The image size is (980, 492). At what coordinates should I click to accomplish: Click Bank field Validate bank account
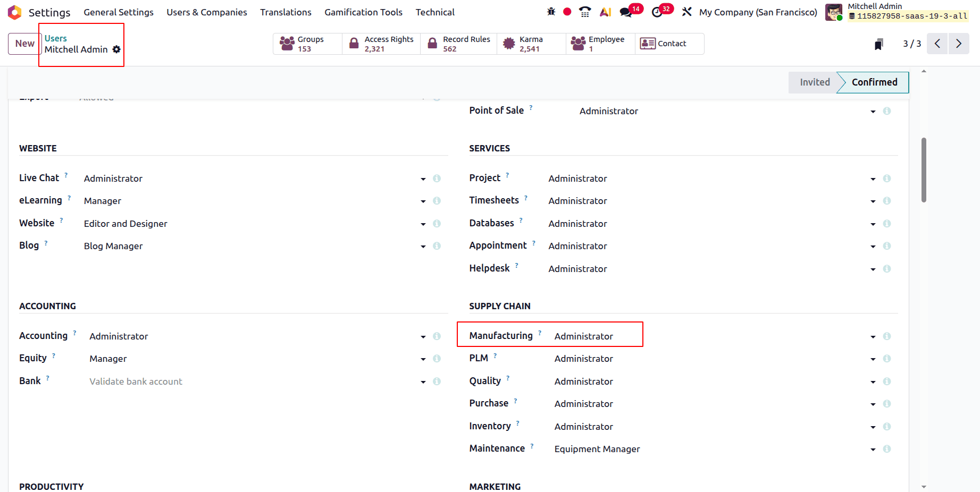(x=136, y=381)
